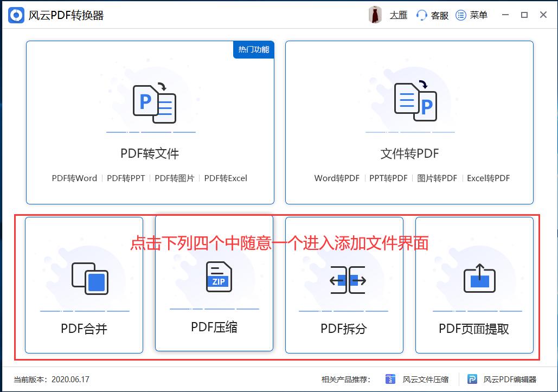The width and height of the screenshot is (558, 392).
Task: Click the 客服 headset support icon
Action: (x=421, y=15)
